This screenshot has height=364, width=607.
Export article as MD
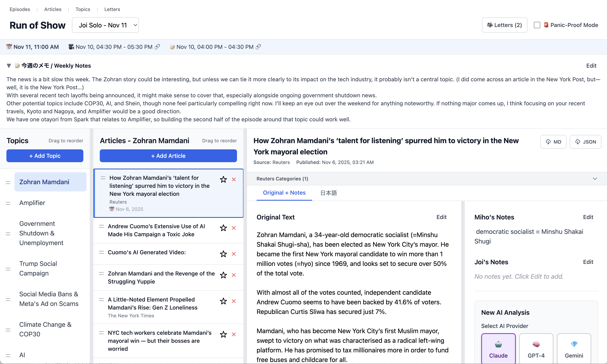[553, 142]
